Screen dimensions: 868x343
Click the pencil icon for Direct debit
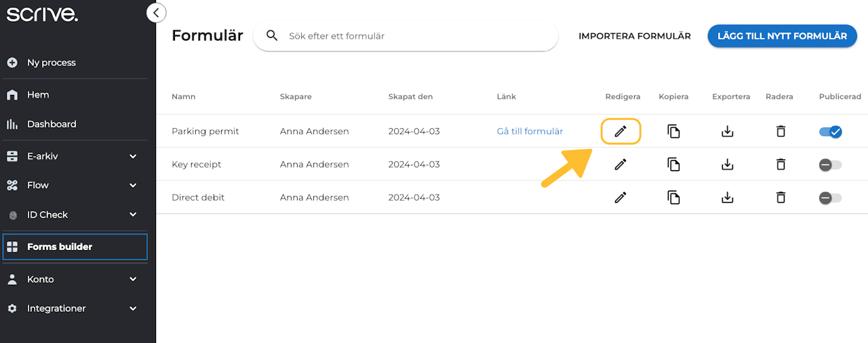(620, 197)
